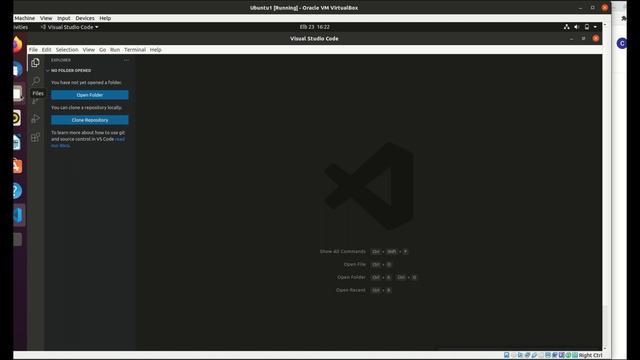The image size is (640, 360).
Task: Click the VirtualBox window vertical scrollbar down arrow
Action: pos(605,348)
